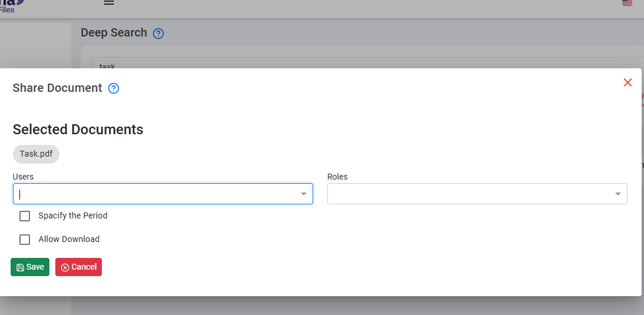The height and width of the screenshot is (315, 644).
Task: Click the Share Document help icon
Action: [114, 88]
